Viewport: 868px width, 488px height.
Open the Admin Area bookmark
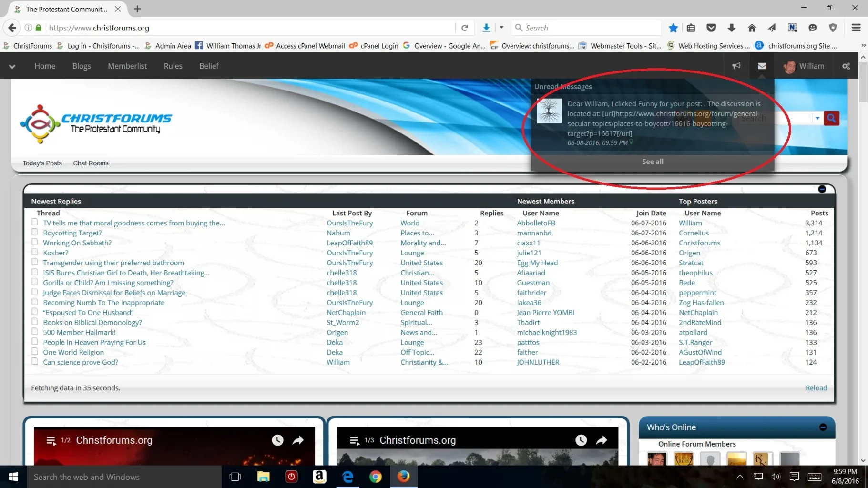coord(168,46)
